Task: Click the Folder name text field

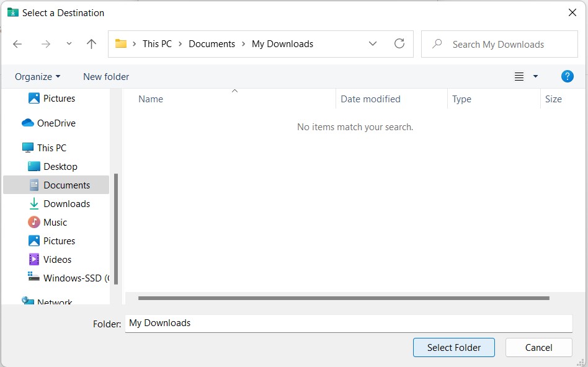Action: [347, 324]
